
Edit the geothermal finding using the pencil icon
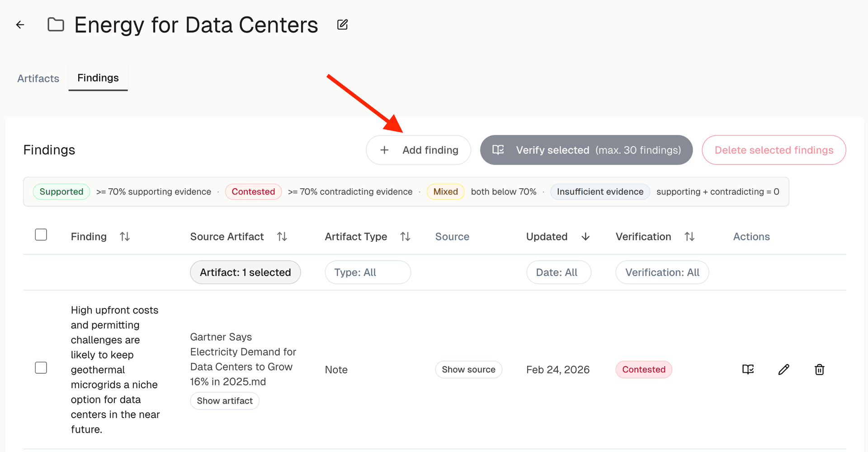pyautogui.click(x=784, y=369)
